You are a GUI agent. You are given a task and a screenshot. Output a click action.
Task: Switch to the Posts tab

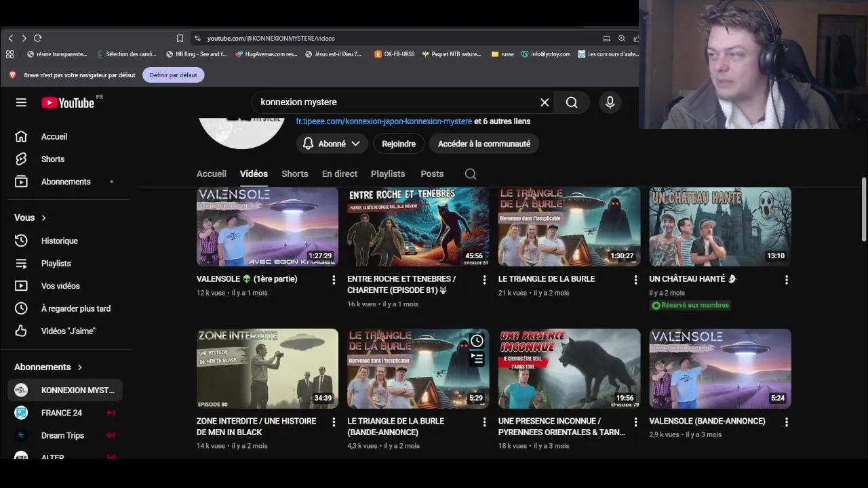pos(432,174)
